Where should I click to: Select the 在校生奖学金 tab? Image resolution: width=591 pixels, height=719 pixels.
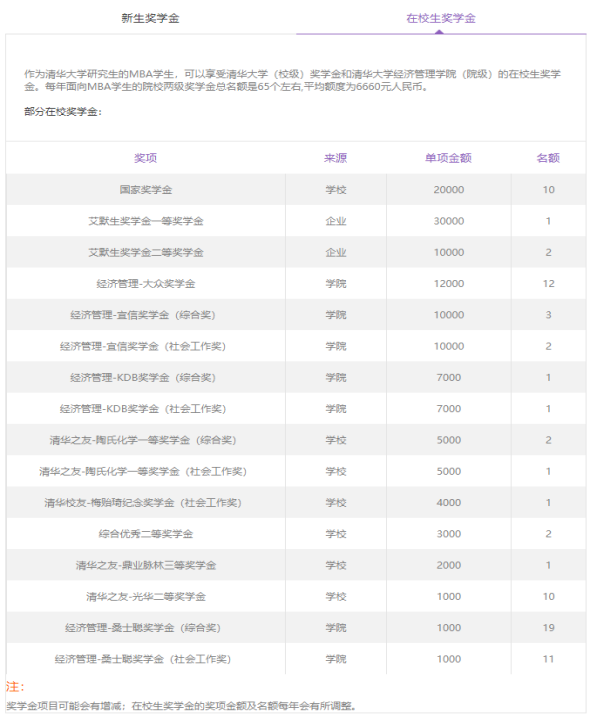(441, 18)
